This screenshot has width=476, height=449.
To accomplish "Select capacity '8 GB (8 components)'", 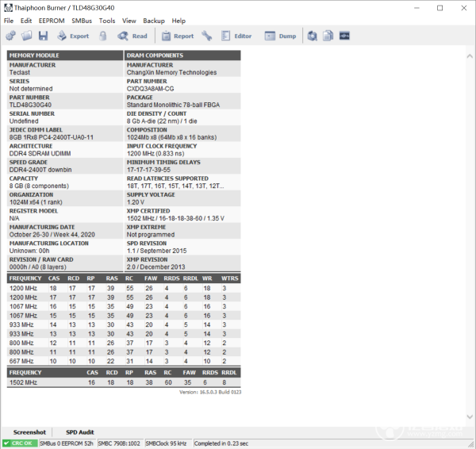I will pos(39,186).
